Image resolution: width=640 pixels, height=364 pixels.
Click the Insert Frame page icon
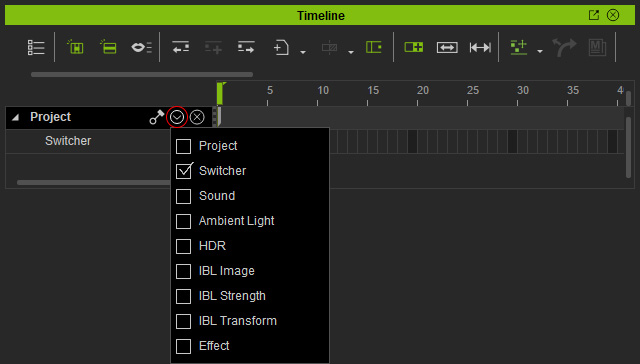(281, 48)
